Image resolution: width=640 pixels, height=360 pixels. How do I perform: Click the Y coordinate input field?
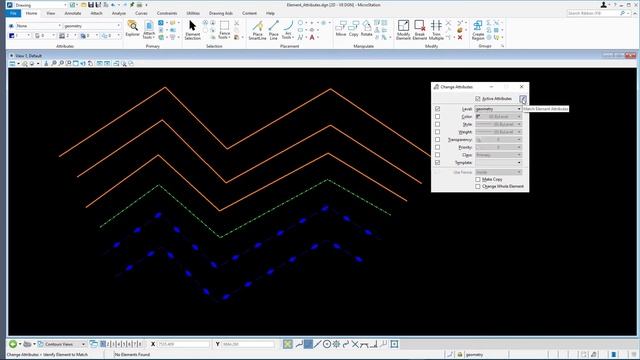click(248, 344)
